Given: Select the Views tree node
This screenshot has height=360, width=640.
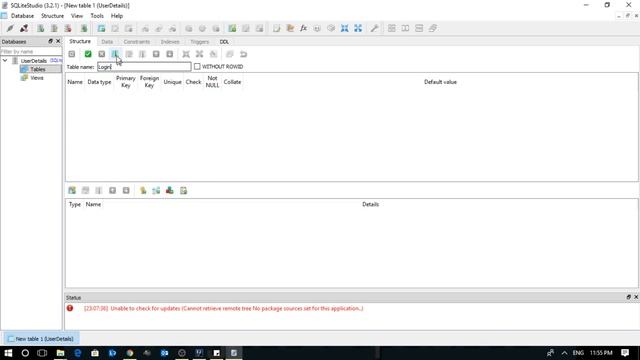Looking at the screenshot, I should [37, 78].
